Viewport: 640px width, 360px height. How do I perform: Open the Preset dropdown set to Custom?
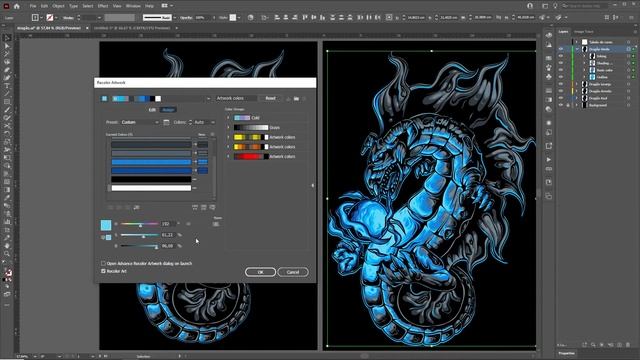coord(140,122)
